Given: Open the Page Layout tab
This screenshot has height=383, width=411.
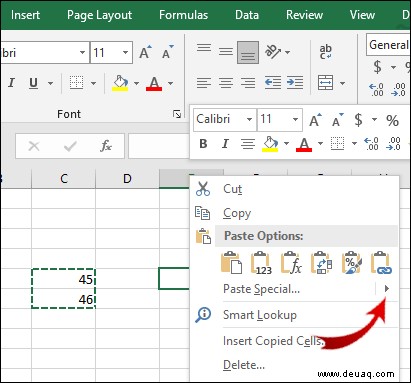Looking at the screenshot, I should click(x=99, y=15).
